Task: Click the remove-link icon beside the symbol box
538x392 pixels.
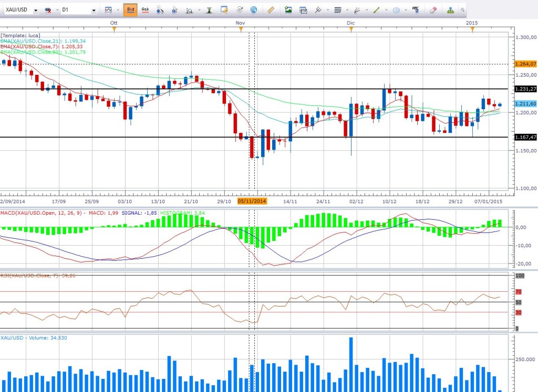Action: (48, 10)
